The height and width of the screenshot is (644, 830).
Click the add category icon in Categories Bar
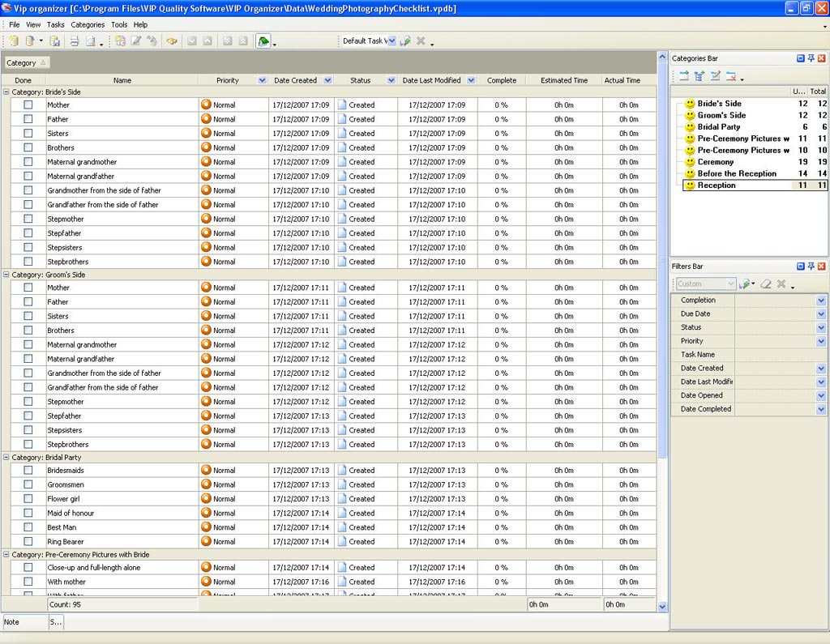683,76
